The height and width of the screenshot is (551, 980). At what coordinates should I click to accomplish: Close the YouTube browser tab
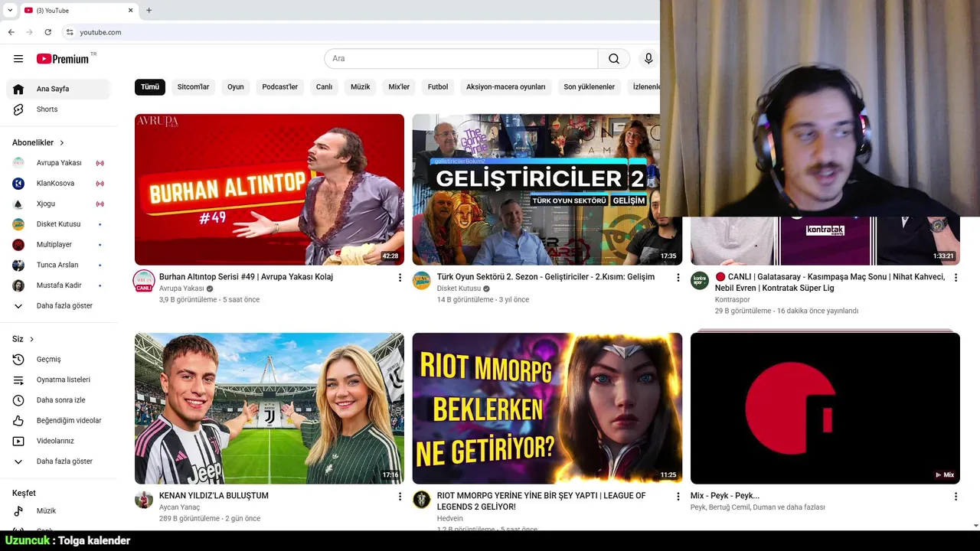(x=130, y=10)
